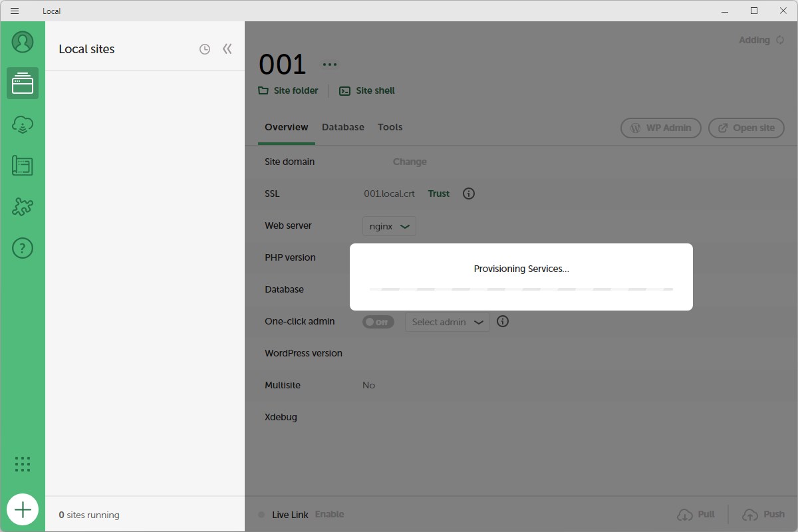Open the 001 site options ellipsis

330,65
